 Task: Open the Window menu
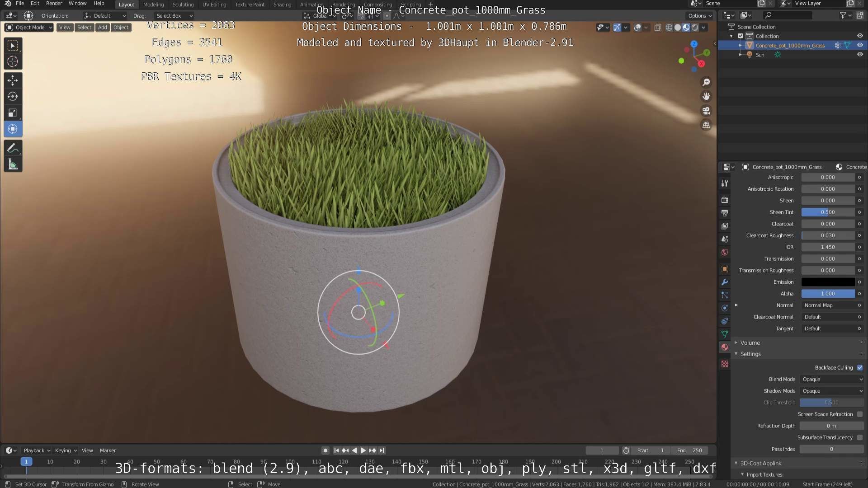[77, 4]
